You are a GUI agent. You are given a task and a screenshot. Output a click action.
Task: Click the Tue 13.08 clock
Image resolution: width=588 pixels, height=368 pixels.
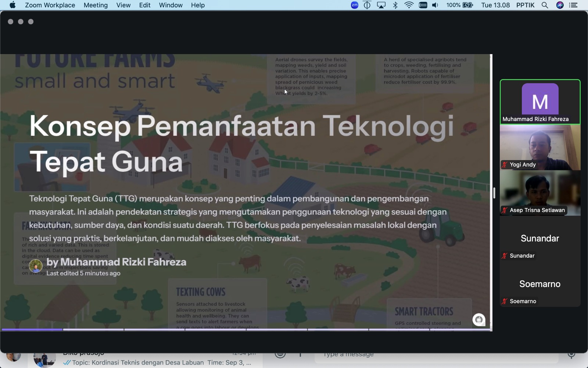(x=495, y=5)
